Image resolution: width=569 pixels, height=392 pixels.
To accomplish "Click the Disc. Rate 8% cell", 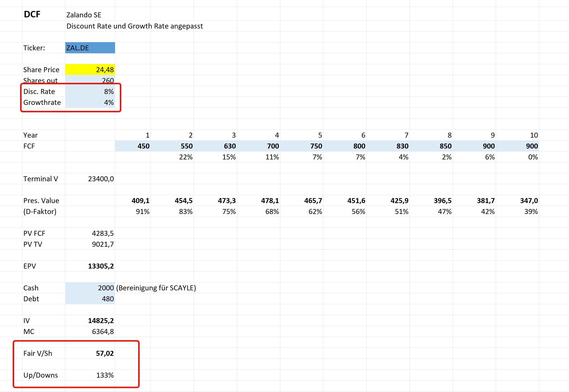I will coord(90,91).
